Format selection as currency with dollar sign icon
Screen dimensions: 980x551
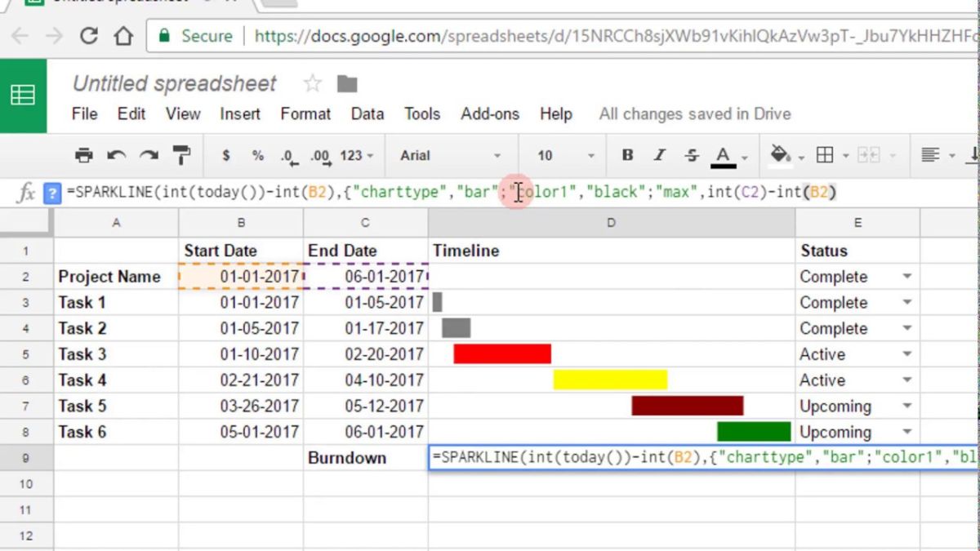(x=226, y=155)
